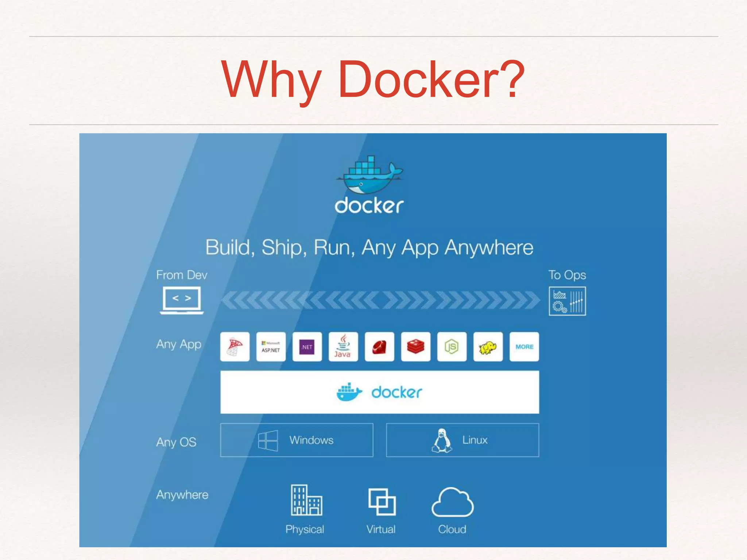Open the MORE apps tile

524,347
